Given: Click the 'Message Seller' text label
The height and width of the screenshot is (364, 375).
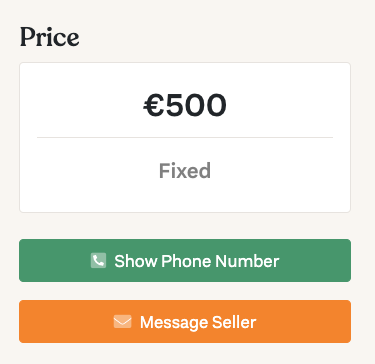Looking at the screenshot, I should pyautogui.click(x=198, y=322).
